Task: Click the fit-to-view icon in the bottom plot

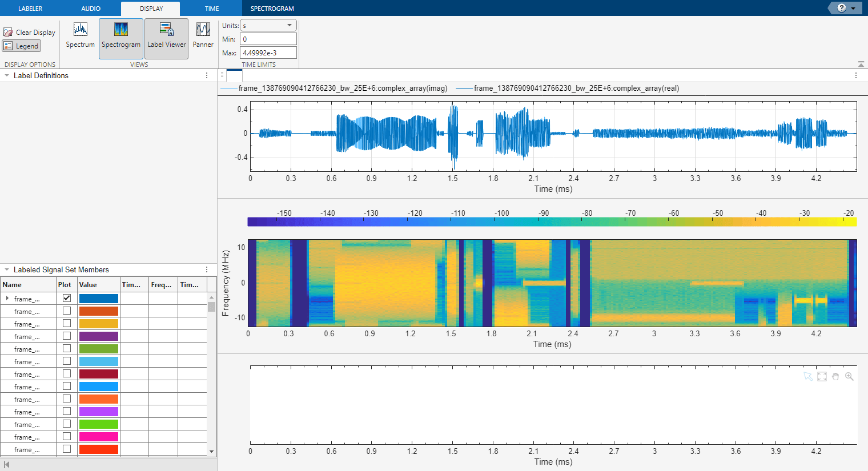Action: [x=822, y=376]
